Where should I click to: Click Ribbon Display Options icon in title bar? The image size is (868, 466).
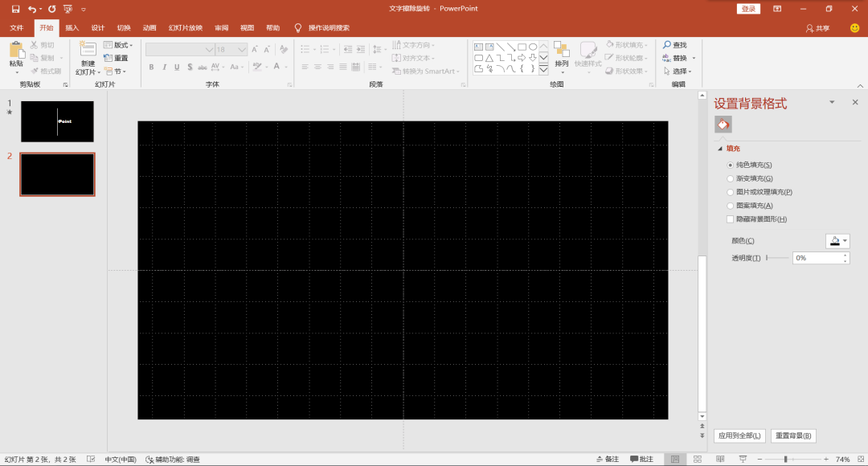tap(777, 9)
